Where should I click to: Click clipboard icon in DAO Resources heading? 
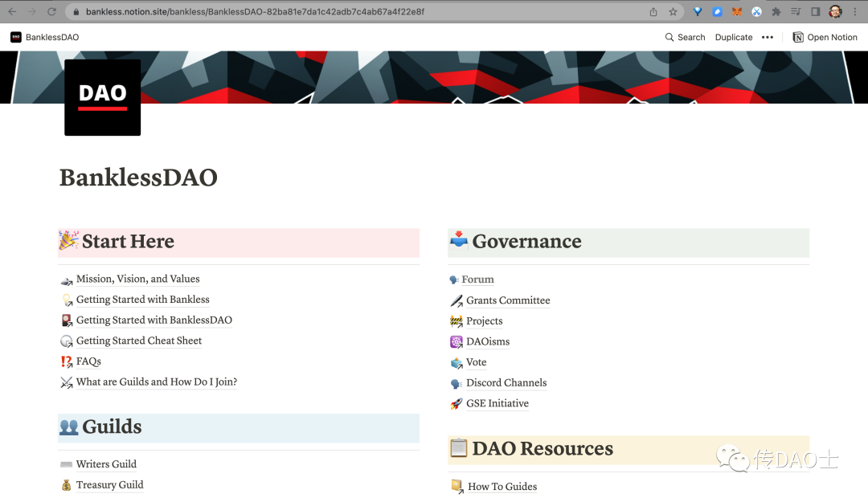[459, 447]
